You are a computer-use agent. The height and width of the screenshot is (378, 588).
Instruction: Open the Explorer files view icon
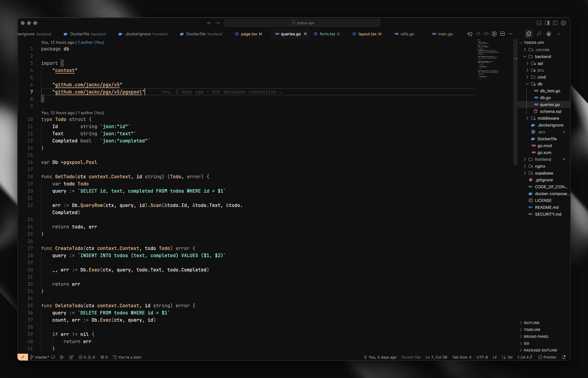pyautogui.click(x=528, y=34)
